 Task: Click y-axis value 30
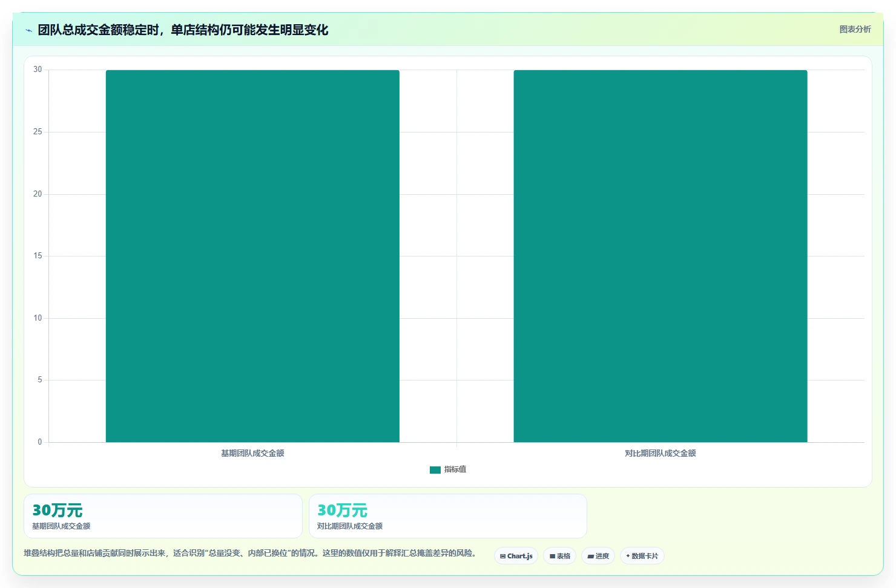38,70
